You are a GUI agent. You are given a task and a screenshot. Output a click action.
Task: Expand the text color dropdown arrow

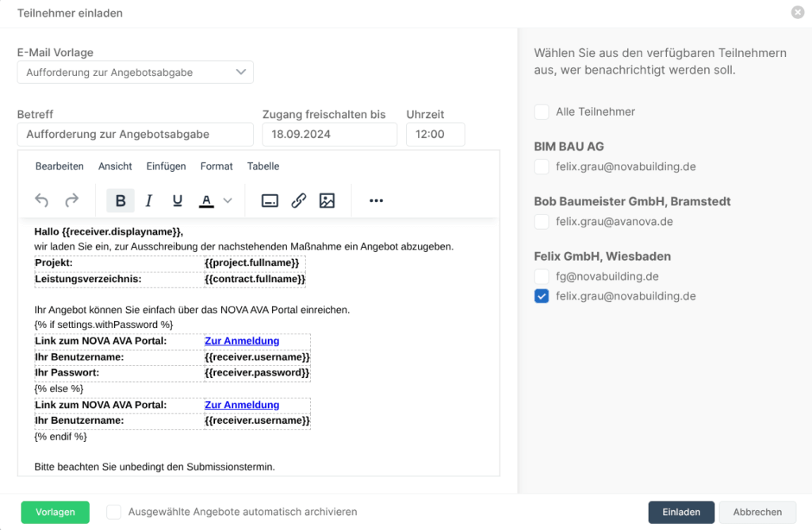228,200
